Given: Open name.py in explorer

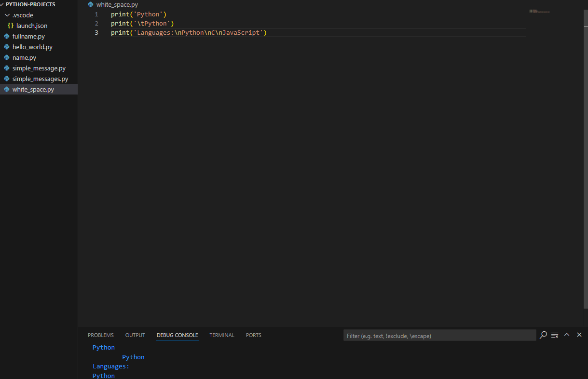Looking at the screenshot, I should tap(24, 57).
